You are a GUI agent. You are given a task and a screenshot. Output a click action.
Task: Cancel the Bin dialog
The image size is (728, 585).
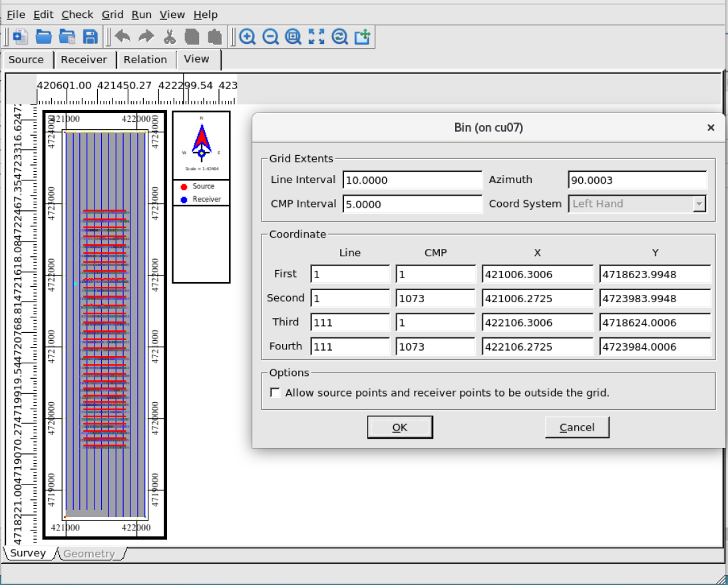click(x=577, y=427)
